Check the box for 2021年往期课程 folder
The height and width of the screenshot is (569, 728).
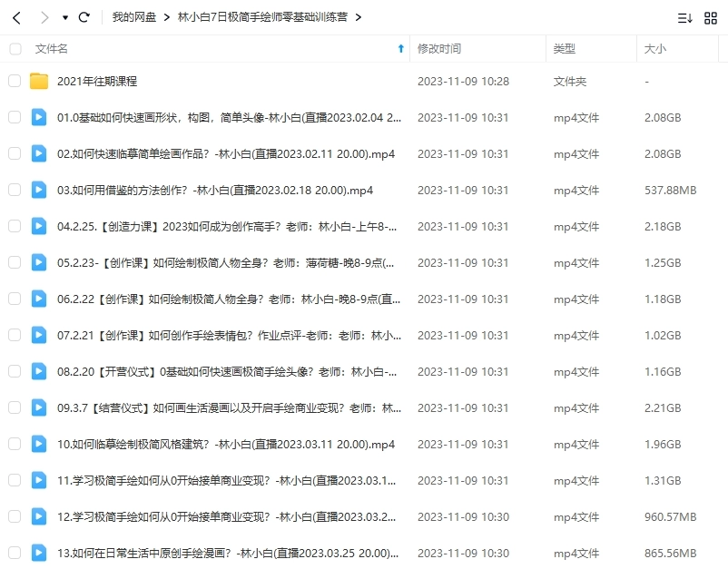coord(15,81)
